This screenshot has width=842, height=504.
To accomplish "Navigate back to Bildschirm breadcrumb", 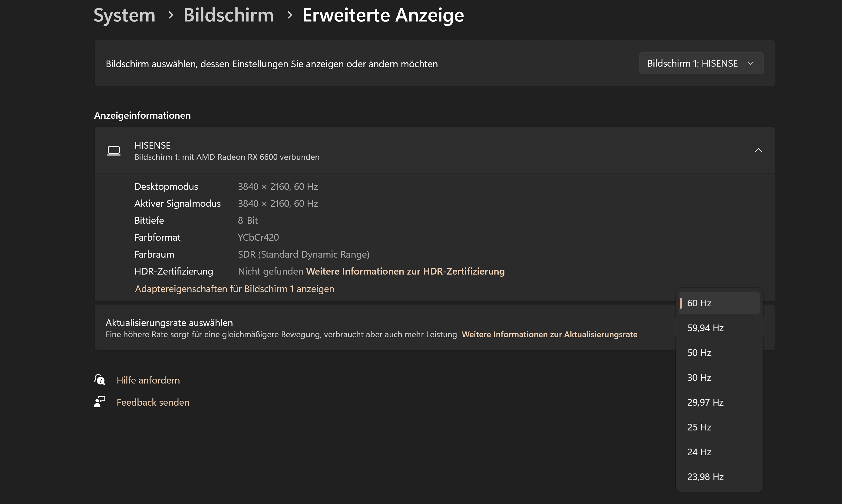I will click(228, 15).
